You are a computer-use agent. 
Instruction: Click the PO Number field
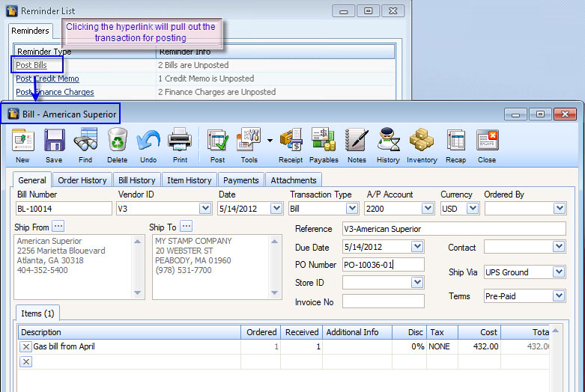point(384,265)
